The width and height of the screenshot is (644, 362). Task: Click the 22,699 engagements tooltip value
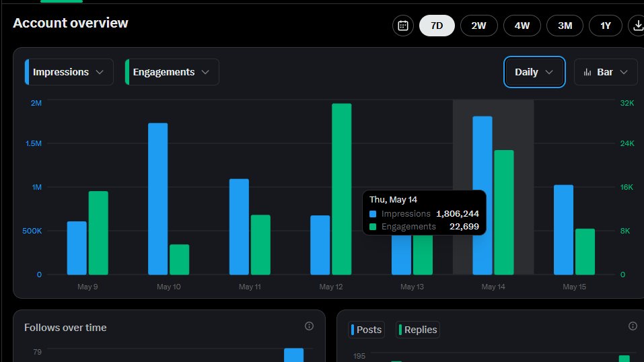(464, 226)
